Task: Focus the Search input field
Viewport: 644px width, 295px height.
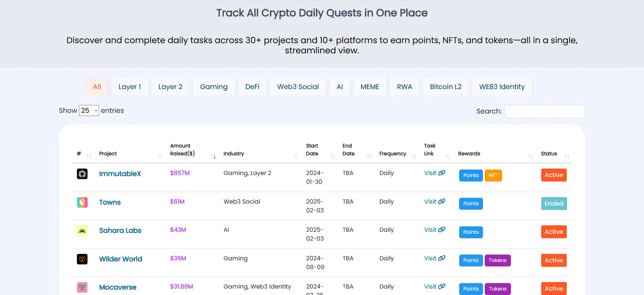Action: 545,111
